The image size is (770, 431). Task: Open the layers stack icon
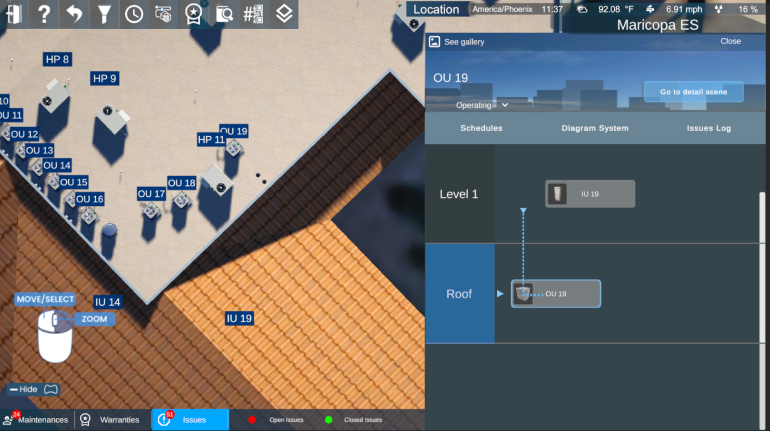click(284, 14)
